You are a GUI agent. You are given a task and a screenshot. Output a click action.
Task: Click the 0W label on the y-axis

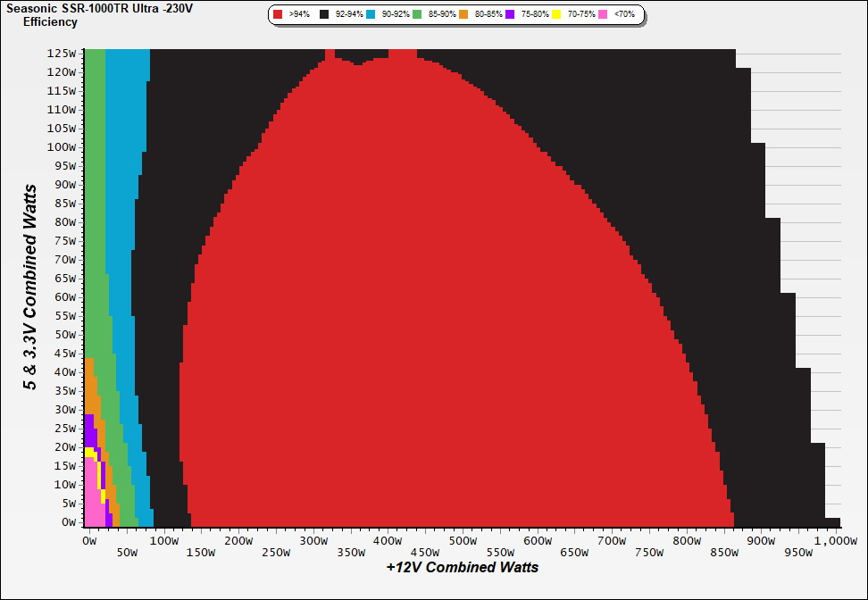69,522
